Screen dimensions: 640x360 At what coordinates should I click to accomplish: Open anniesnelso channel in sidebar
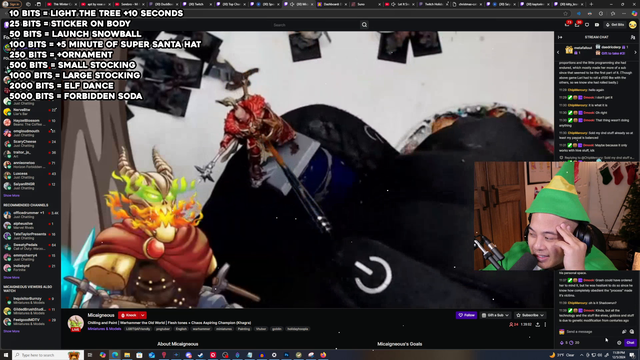[x=31, y=164]
